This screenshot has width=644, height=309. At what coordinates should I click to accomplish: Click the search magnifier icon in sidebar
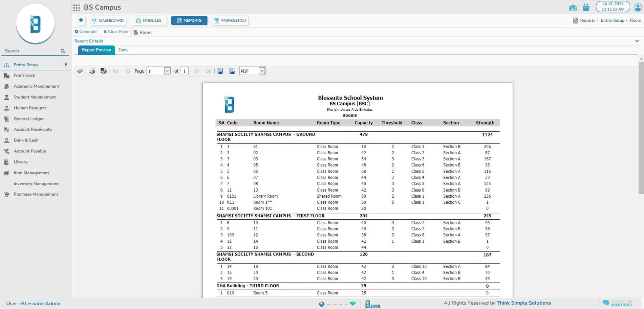63,51
